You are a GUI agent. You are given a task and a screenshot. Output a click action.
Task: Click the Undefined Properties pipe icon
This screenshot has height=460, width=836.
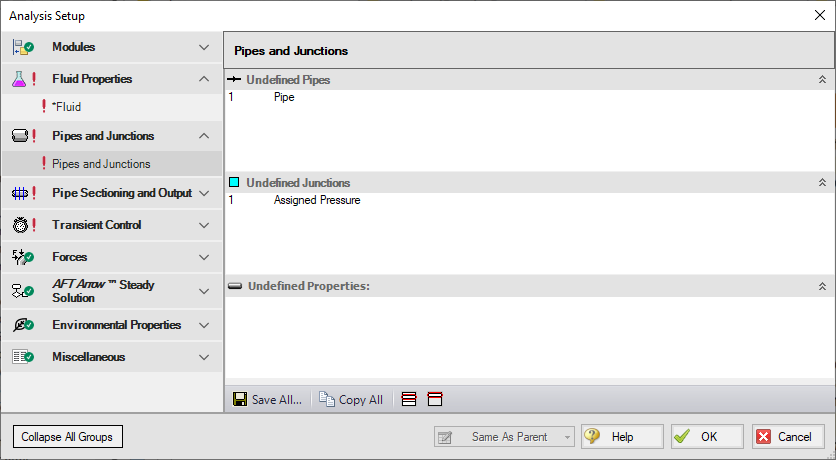tap(235, 286)
